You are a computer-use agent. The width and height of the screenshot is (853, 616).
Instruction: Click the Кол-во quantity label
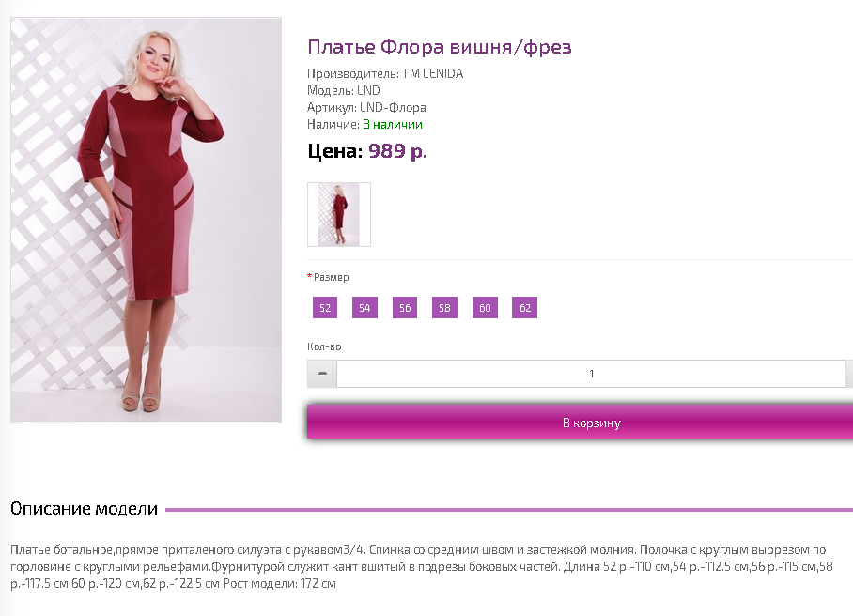324,346
